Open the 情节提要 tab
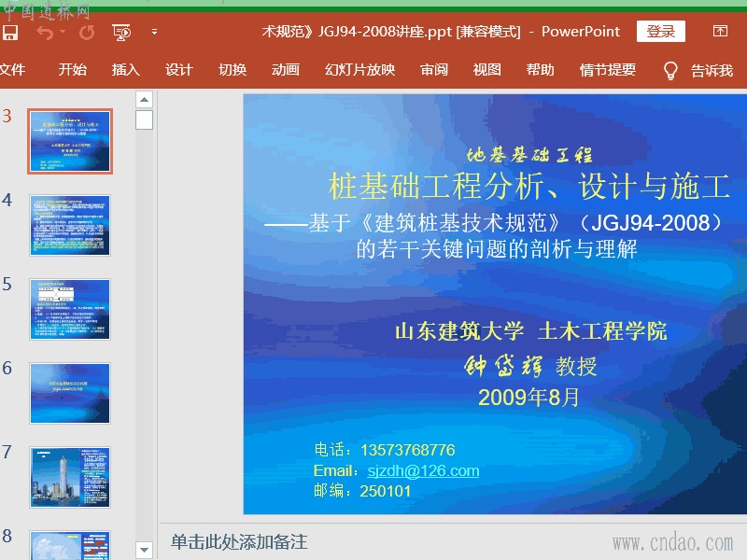This screenshot has width=747, height=560. pyautogui.click(x=608, y=70)
